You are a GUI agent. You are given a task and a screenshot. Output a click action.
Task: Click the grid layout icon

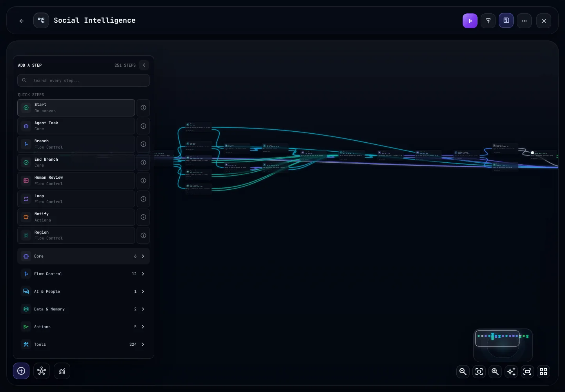click(543, 372)
